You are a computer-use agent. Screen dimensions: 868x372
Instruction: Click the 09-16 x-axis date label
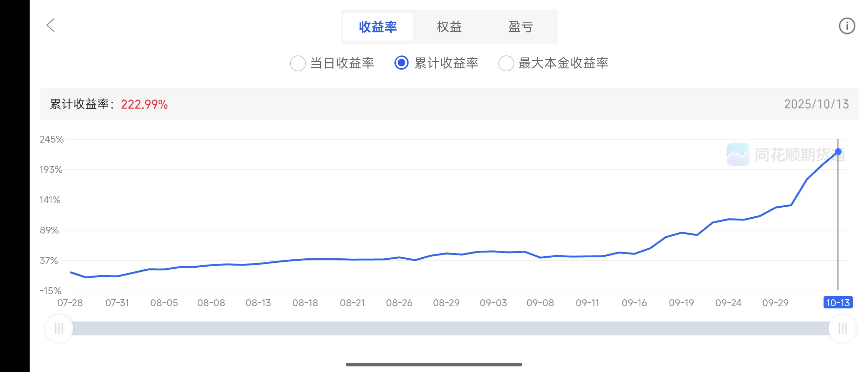click(x=634, y=303)
